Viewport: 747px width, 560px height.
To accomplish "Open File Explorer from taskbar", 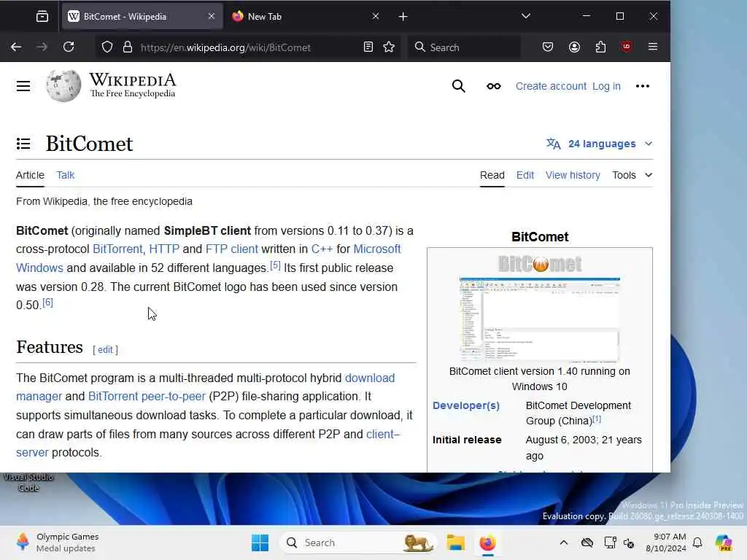I will coord(455,542).
